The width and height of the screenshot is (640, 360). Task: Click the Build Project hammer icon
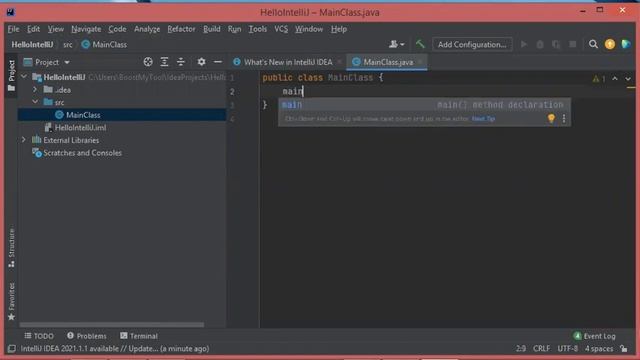point(420,44)
